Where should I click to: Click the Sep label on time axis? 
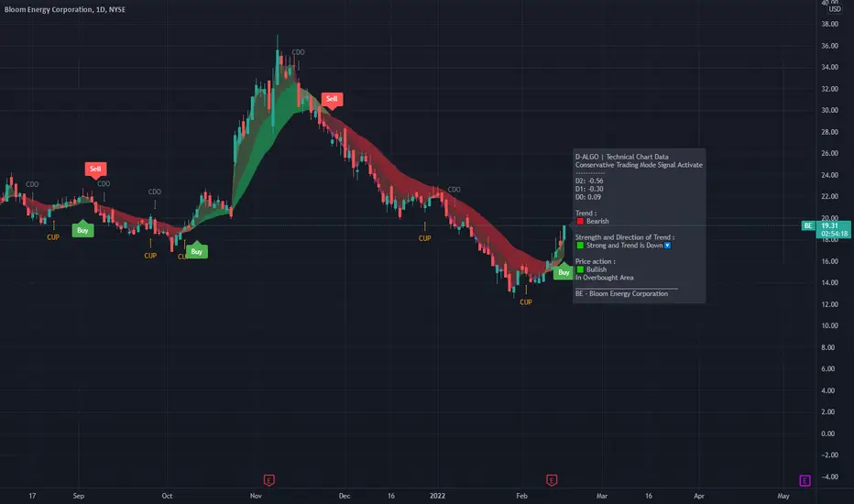click(79, 496)
